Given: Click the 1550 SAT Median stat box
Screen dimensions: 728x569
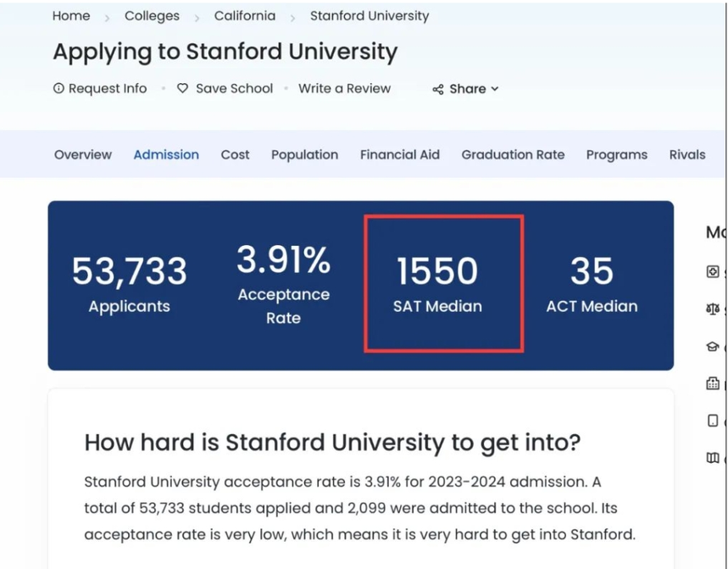Looking at the screenshot, I should (x=443, y=283).
